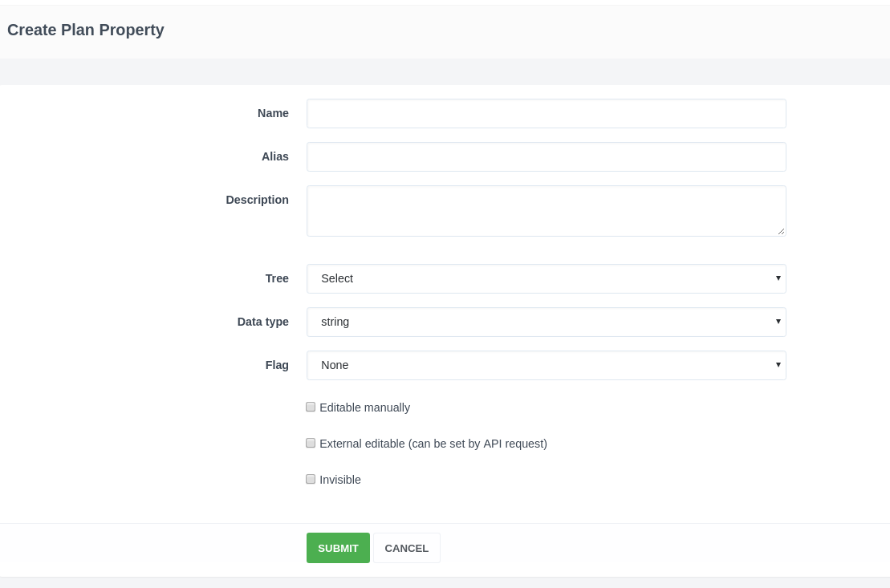Click the Alias field label
Viewport: 890px width, 588px height.
click(x=274, y=156)
